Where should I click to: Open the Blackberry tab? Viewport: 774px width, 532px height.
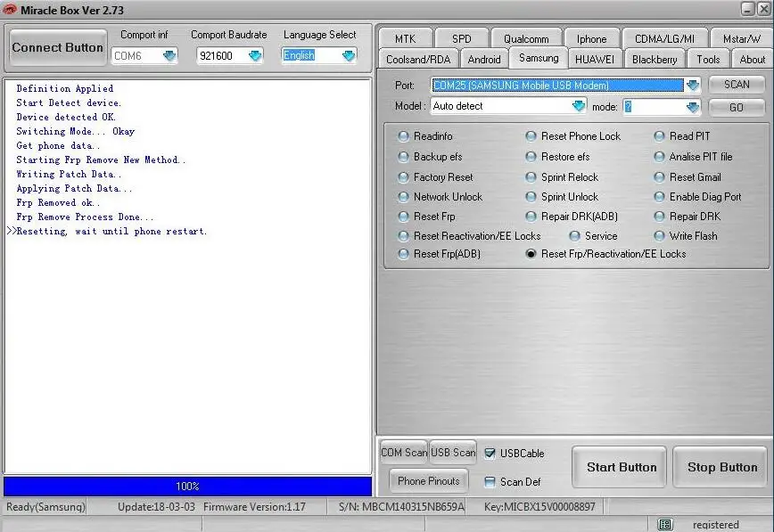pyautogui.click(x=655, y=59)
